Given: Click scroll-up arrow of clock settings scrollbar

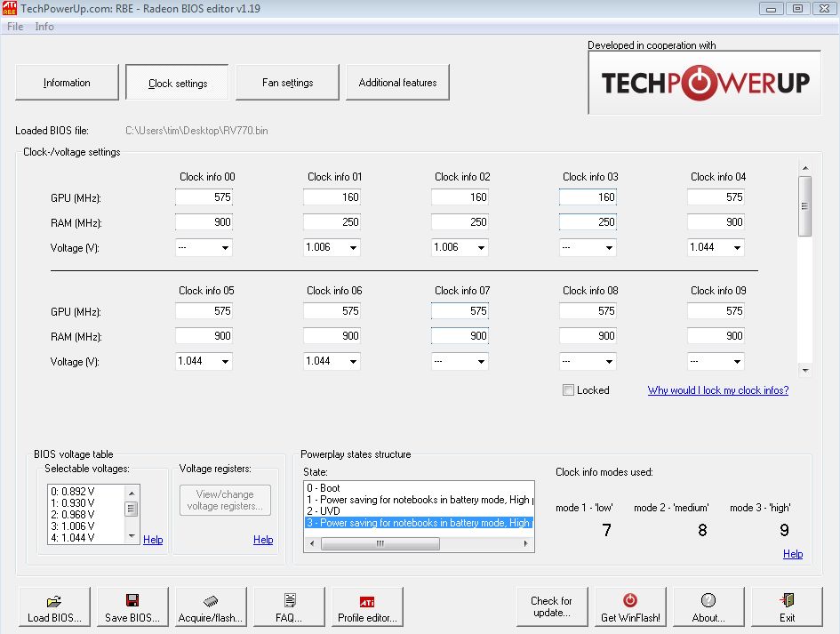Looking at the screenshot, I should coord(804,168).
